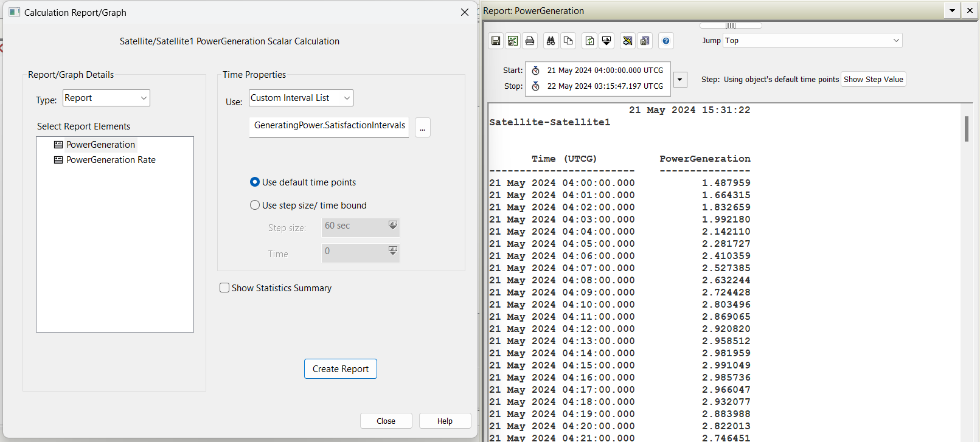Viewport: 980px width, 442px height.
Task: Select PowerGeneration Rate in report elements list
Action: (x=111, y=160)
